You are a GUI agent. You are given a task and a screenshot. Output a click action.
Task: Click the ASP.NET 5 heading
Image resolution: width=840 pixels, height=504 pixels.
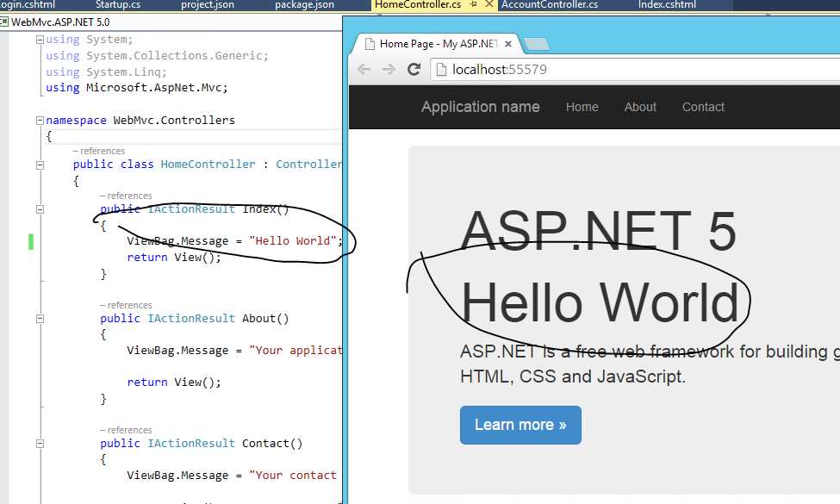pyautogui.click(x=599, y=231)
